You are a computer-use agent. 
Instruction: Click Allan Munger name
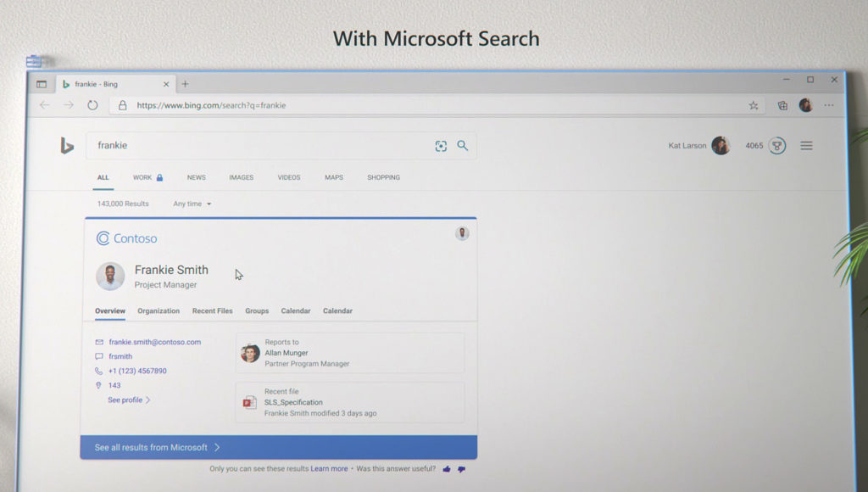[287, 353]
